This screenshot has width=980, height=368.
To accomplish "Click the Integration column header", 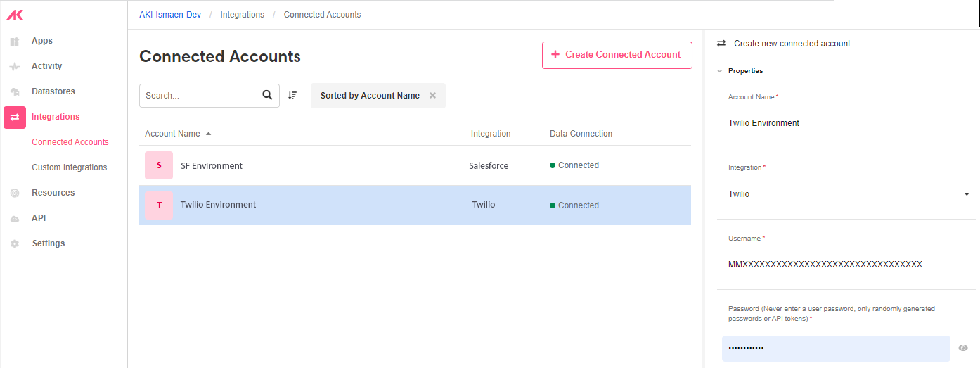I will [x=491, y=134].
